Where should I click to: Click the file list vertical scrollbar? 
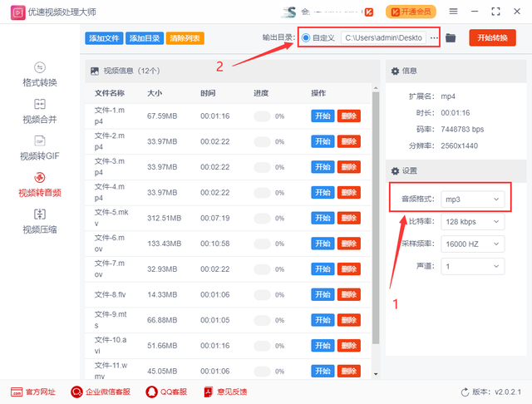click(x=376, y=218)
